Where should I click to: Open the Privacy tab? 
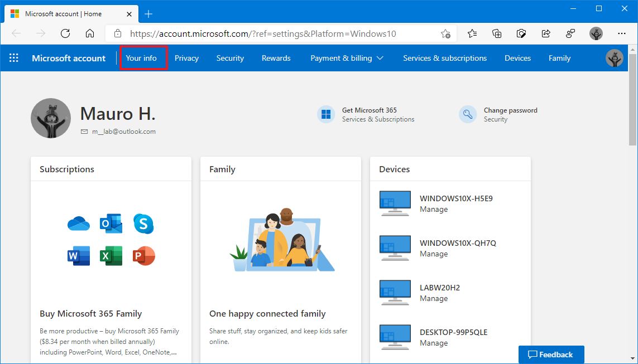(x=187, y=58)
